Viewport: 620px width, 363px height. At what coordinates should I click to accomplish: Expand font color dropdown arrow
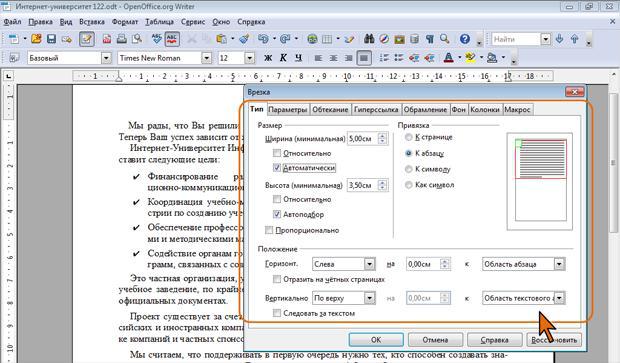point(459,58)
